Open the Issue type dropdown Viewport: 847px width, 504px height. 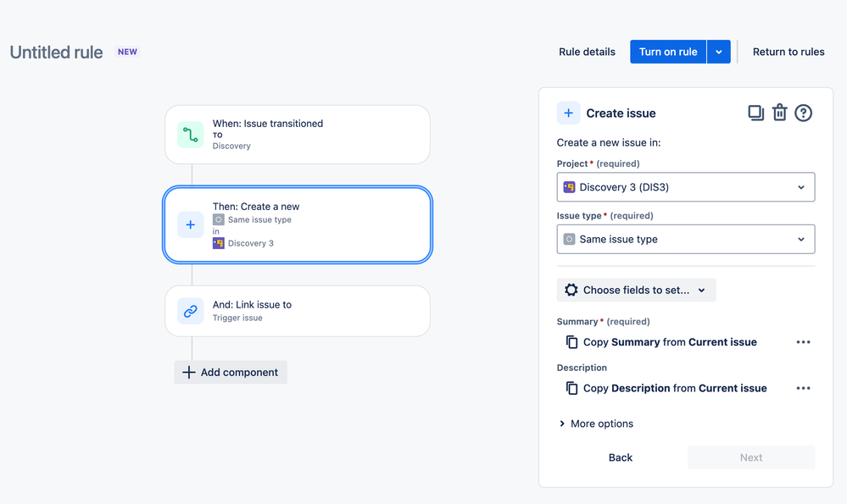pyautogui.click(x=686, y=239)
